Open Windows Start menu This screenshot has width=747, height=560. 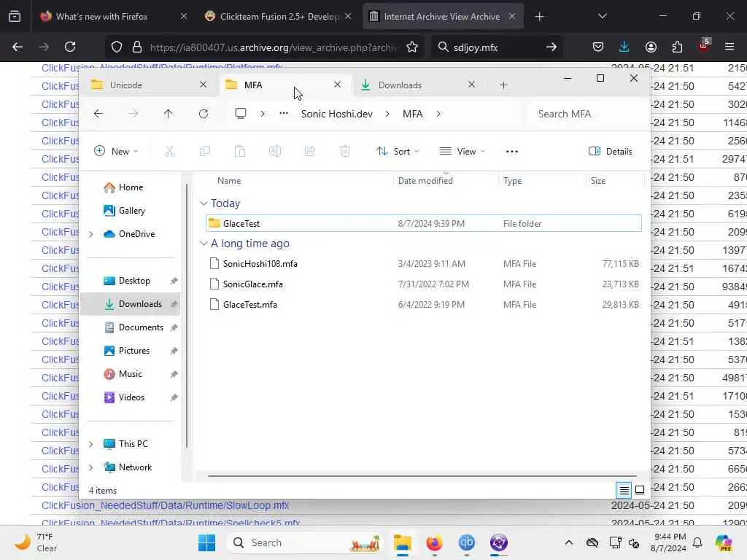[206, 542]
